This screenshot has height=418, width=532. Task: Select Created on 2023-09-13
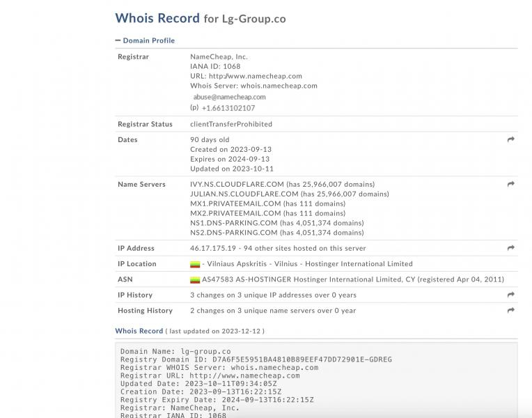pyautogui.click(x=230, y=149)
